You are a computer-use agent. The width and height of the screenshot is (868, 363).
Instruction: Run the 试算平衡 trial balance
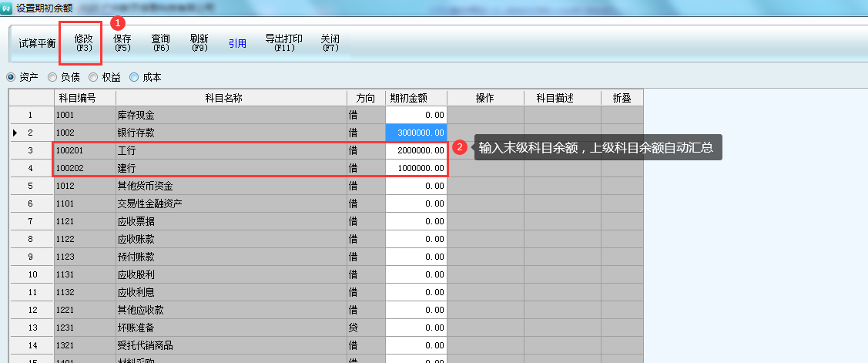pyautogui.click(x=37, y=43)
